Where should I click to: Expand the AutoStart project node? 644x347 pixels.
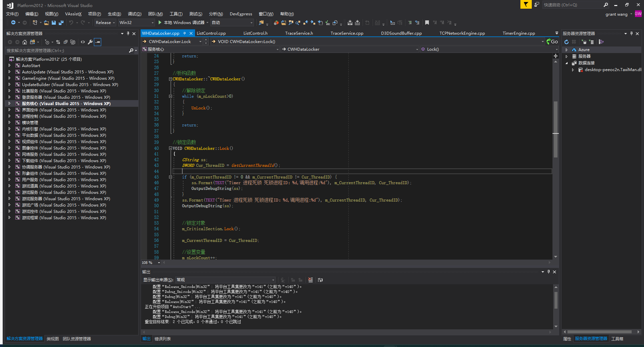(x=9, y=66)
